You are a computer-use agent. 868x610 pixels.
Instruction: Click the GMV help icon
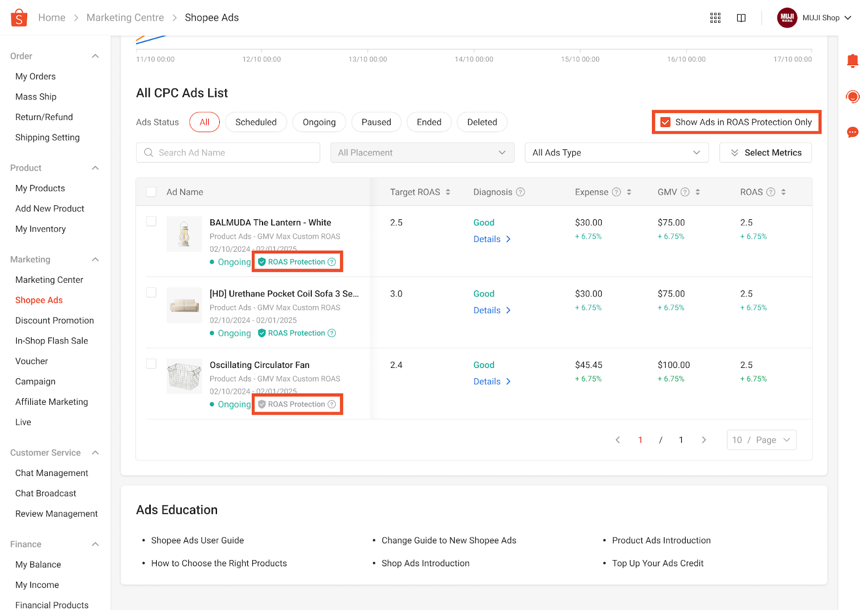(685, 192)
